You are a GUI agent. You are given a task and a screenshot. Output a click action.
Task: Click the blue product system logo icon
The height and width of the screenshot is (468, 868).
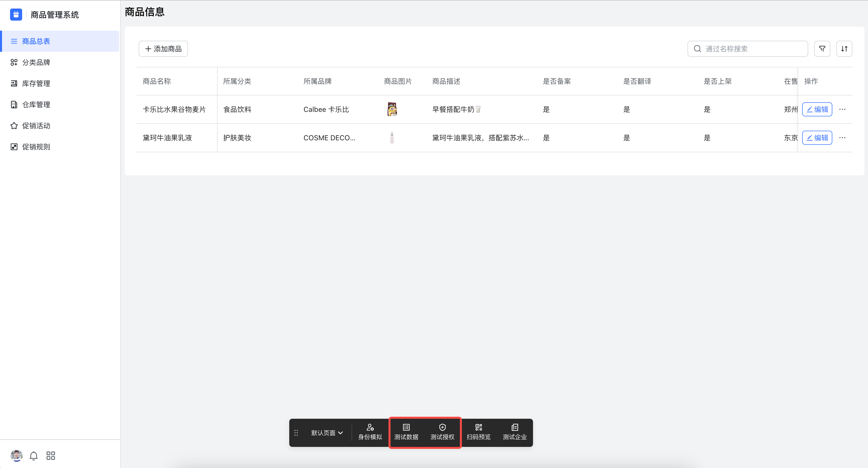pos(16,15)
